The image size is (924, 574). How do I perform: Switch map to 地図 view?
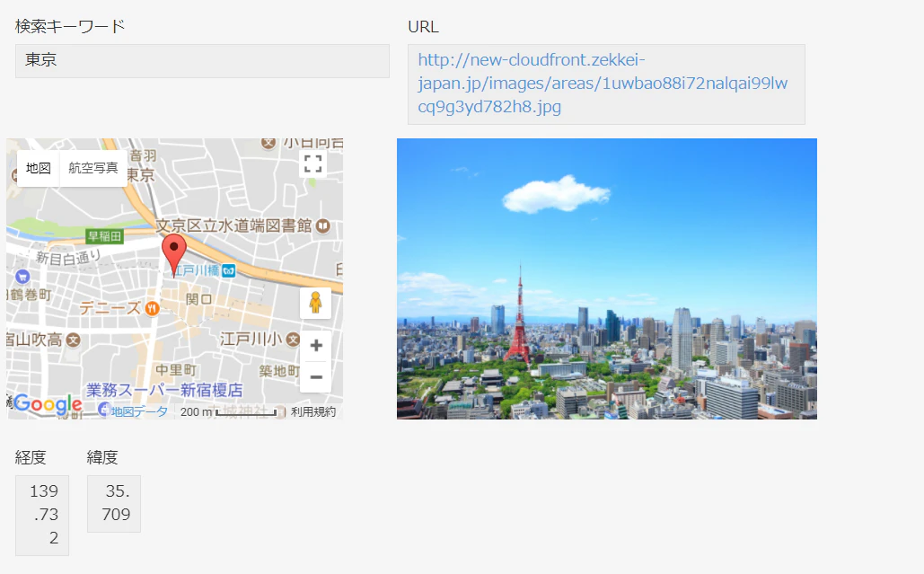point(39,168)
